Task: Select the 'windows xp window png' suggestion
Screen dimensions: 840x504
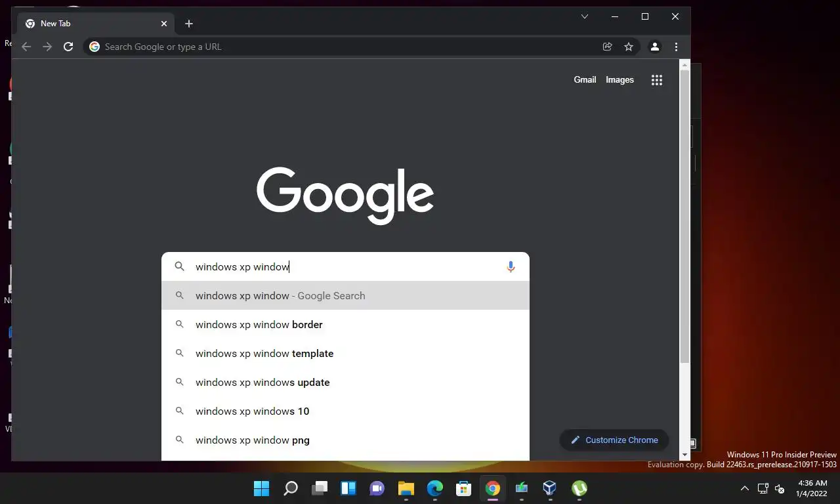Action: (x=345, y=440)
